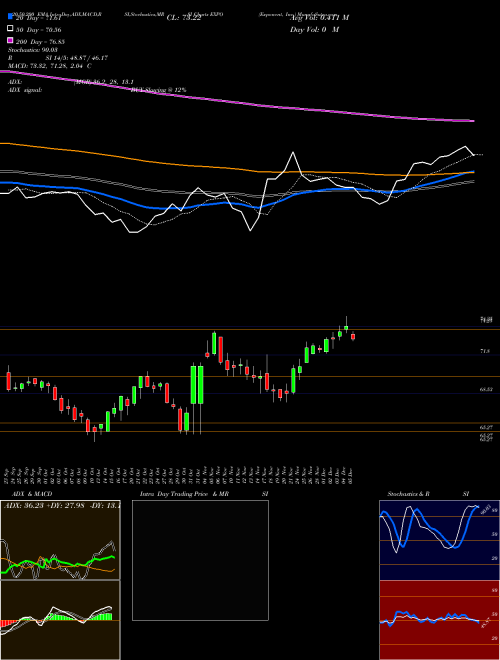Click the 'MACD: 73.32, 71.28, 2.04 C' readout
This screenshot has height=660, width=500.
(50, 66)
